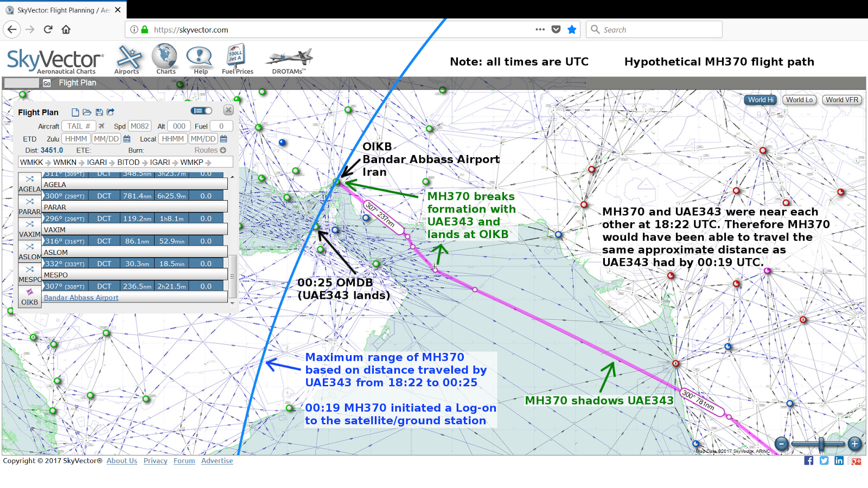The width and height of the screenshot is (868, 488).
Task: Click the Zulu MM/DD date field
Action: tap(106, 139)
